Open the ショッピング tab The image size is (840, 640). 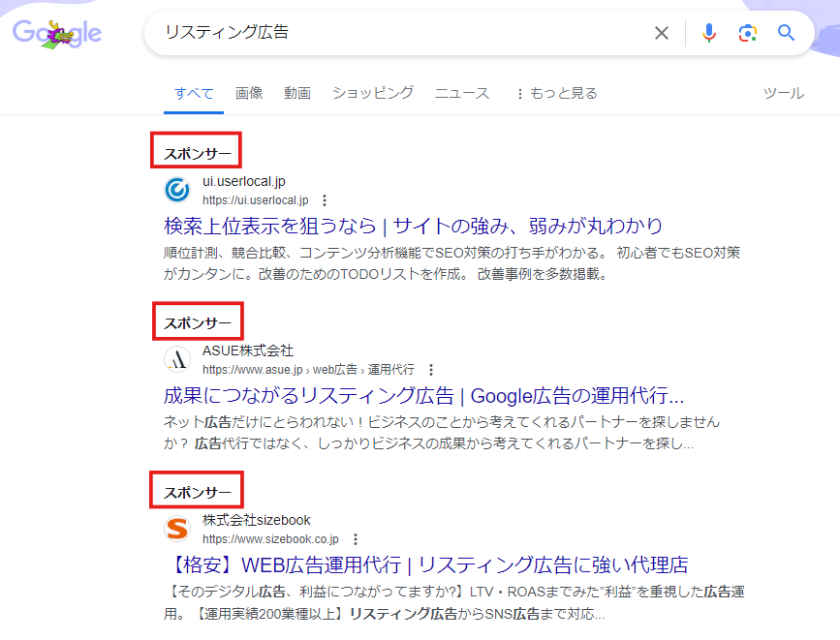[373, 93]
